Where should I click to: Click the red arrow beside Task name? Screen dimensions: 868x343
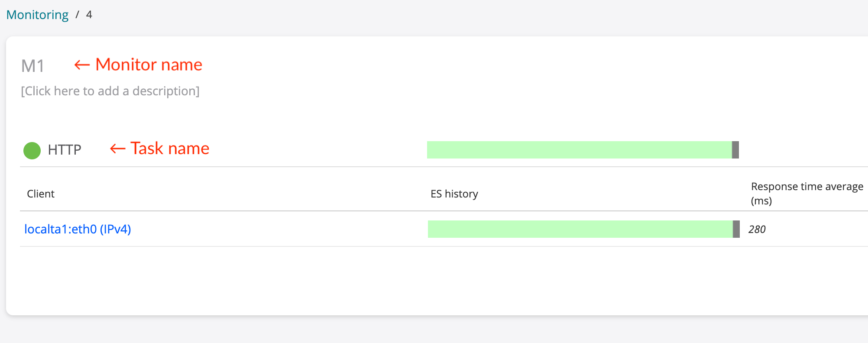click(117, 149)
